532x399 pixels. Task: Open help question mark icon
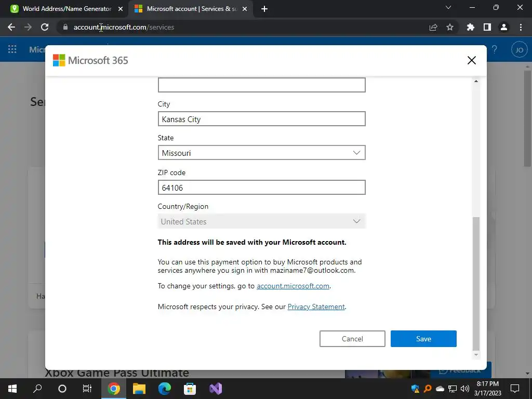tap(495, 49)
